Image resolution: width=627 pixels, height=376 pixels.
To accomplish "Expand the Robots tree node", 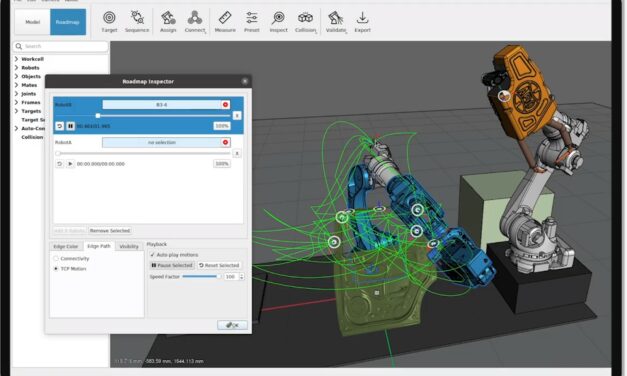I will click(16, 68).
